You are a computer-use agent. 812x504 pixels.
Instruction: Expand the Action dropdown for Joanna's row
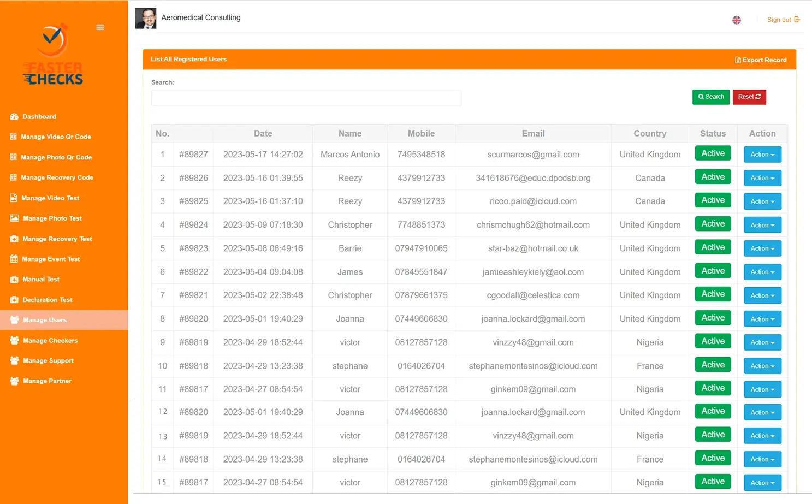(762, 318)
